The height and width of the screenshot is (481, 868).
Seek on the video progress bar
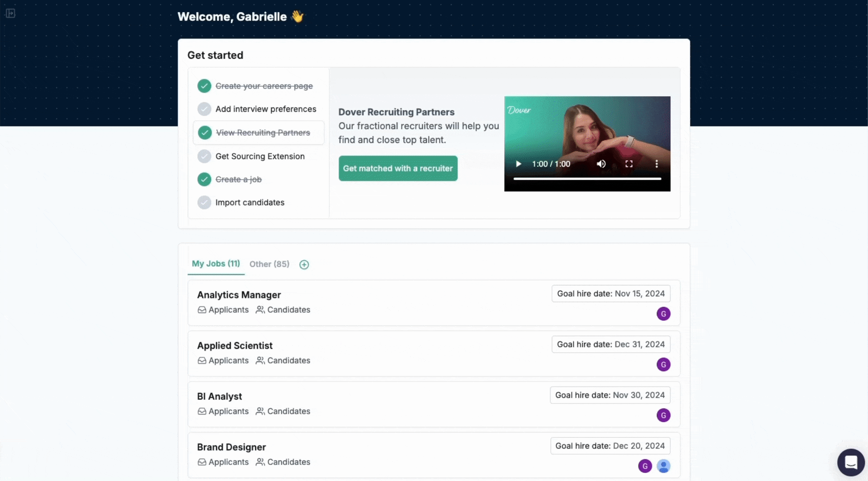point(587,179)
